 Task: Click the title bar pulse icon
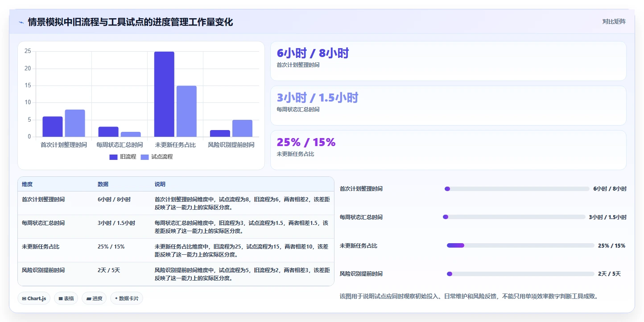(x=21, y=22)
